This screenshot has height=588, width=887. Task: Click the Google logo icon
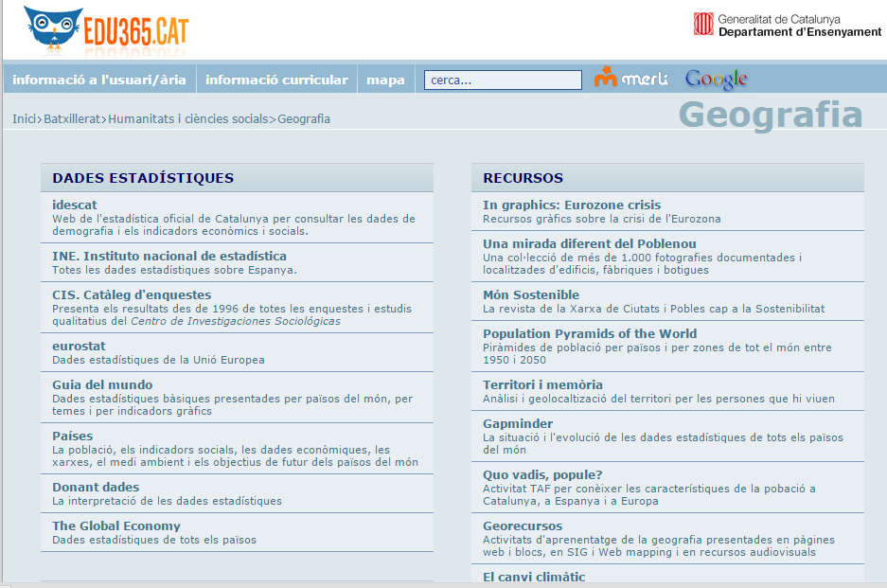pos(716,80)
